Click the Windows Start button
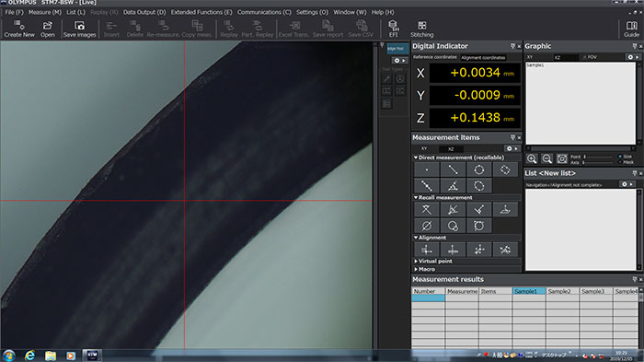The height and width of the screenshot is (362, 644). pyautogui.click(x=8, y=356)
